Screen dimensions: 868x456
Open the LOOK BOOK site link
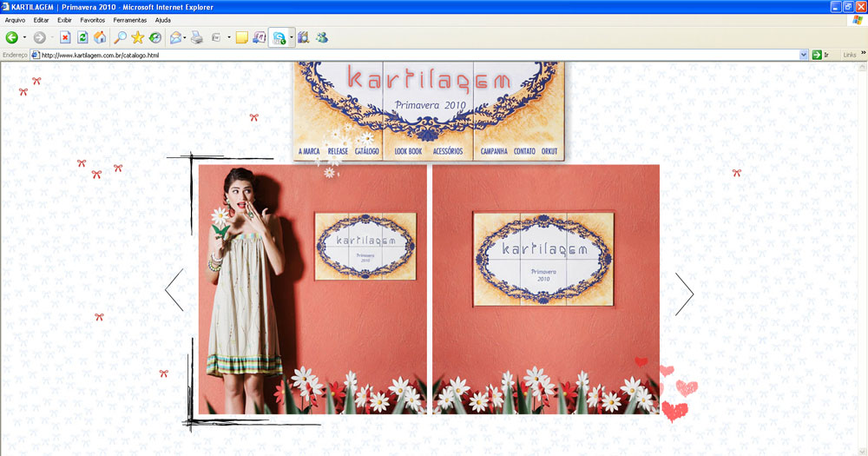coord(408,151)
